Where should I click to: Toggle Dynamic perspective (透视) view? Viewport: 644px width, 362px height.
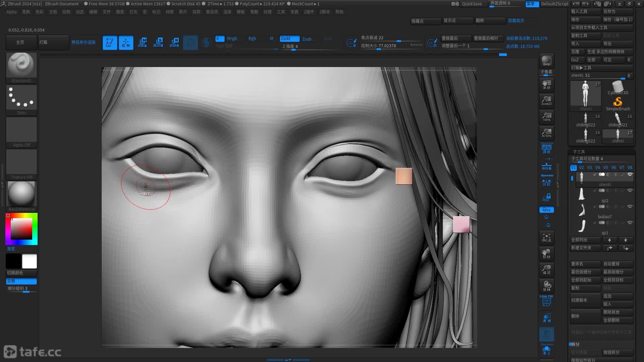pyautogui.click(x=546, y=148)
